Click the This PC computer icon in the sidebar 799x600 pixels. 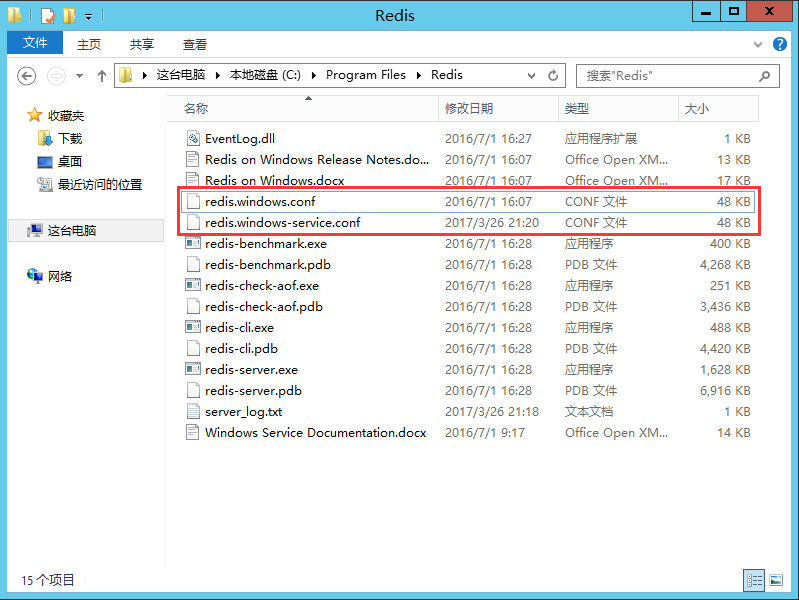click(x=35, y=230)
